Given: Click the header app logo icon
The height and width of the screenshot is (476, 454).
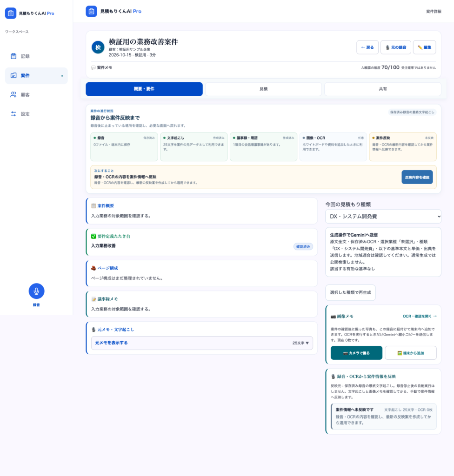Looking at the screenshot, I should [91, 11].
